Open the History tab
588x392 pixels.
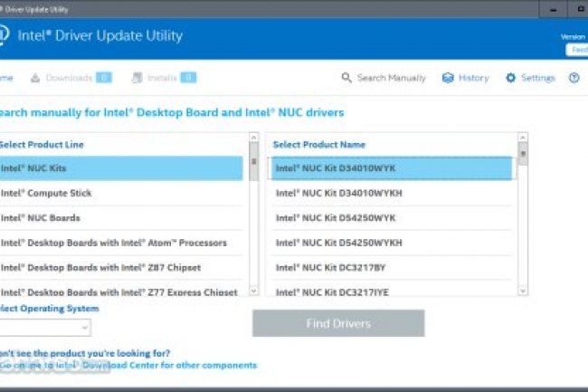click(x=465, y=78)
